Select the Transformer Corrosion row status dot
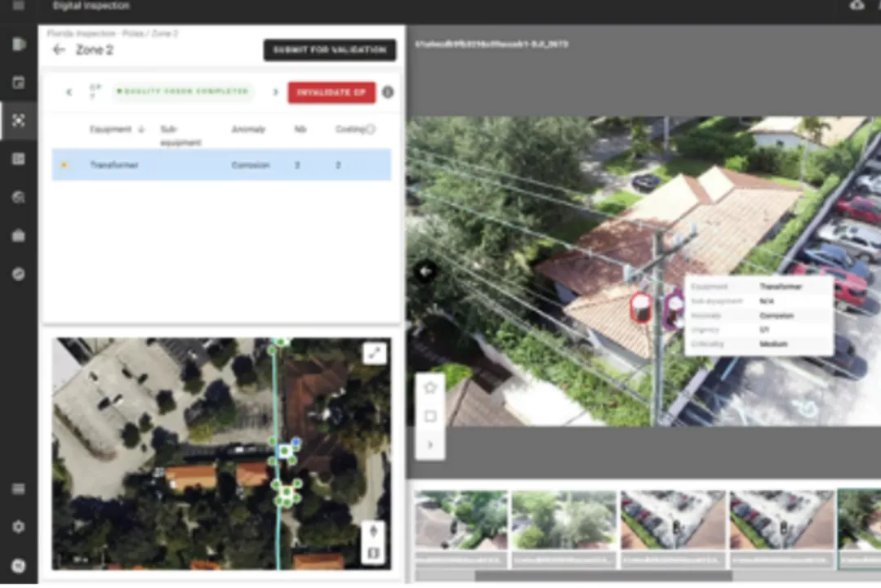 64,164
